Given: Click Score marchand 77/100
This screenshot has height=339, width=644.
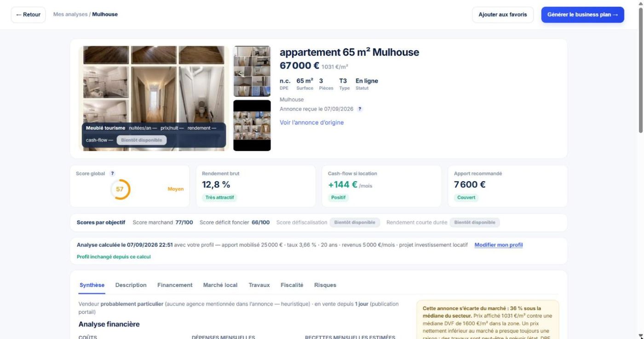Looking at the screenshot, I should (163, 222).
